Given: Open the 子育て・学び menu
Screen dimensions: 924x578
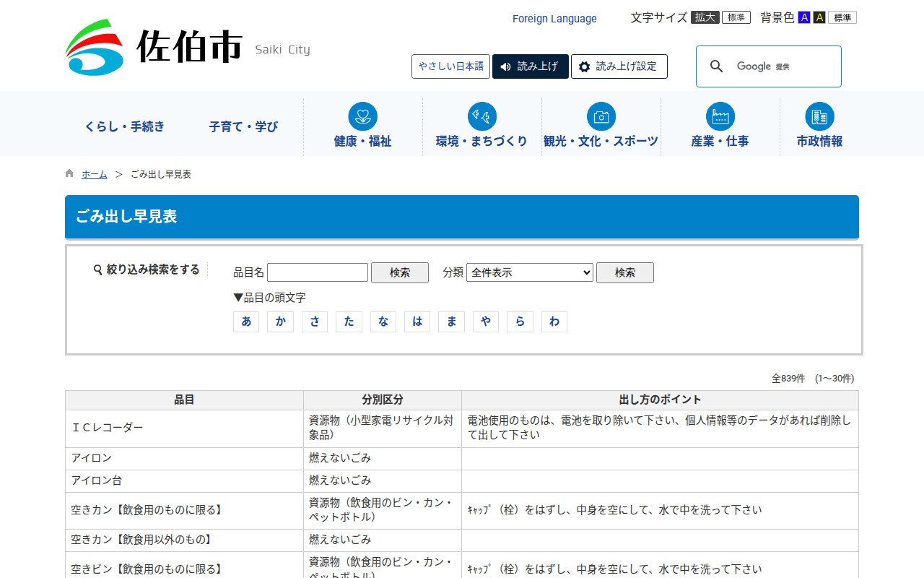Looking at the screenshot, I should tap(243, 126).
